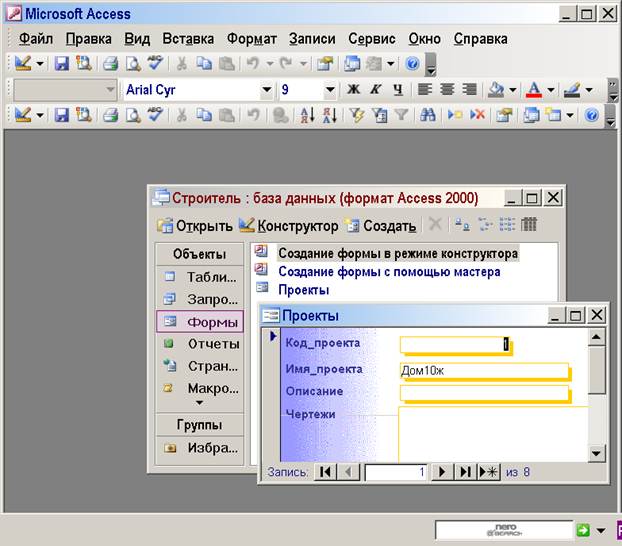
Task: Click Delete Record toolbar icon
Action: [x=478, y=115]
